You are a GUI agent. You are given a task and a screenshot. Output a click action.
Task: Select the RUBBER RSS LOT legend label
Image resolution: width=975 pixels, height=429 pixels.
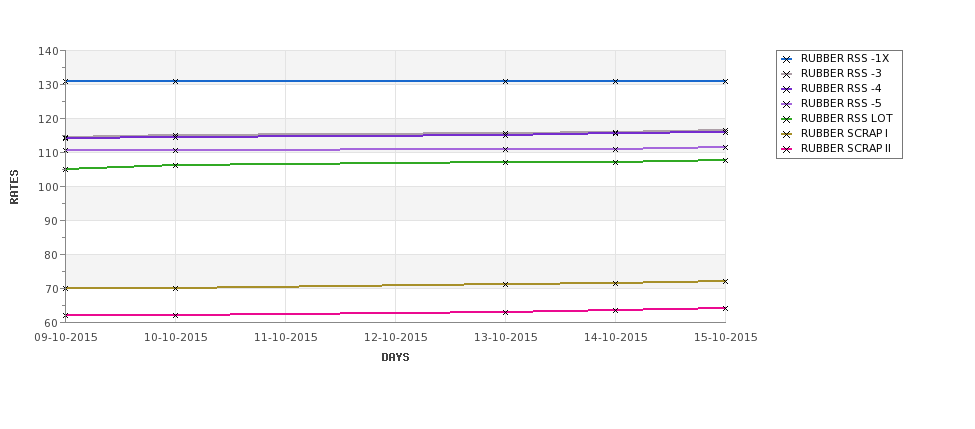coord(846,118)
